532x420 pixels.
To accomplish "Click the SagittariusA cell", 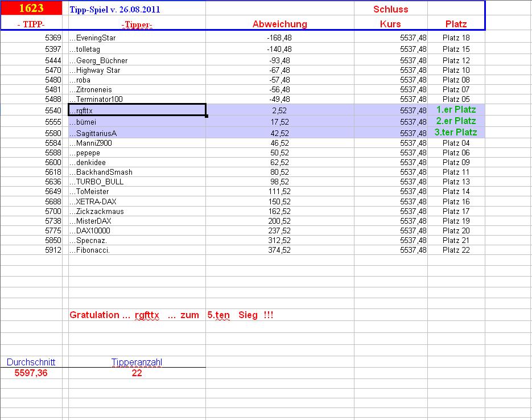I will click(x=137, y=133).
